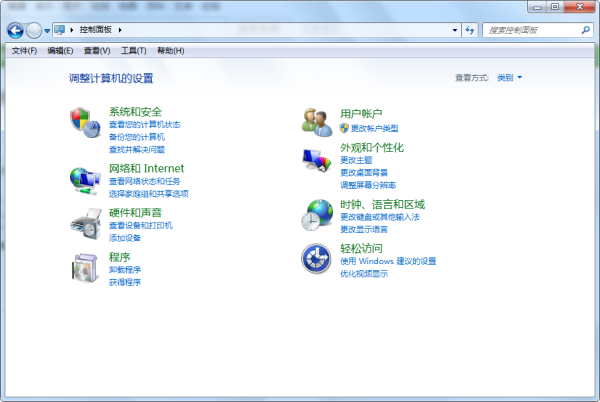This screenshot has height=402, width=600.
Task: Open the 程序 heading
Action: pos(119,257)
